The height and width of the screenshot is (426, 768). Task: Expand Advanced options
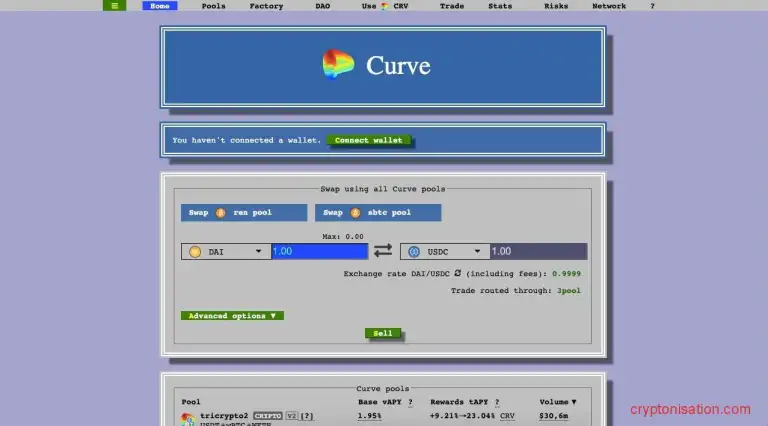(x=232, y=316)
